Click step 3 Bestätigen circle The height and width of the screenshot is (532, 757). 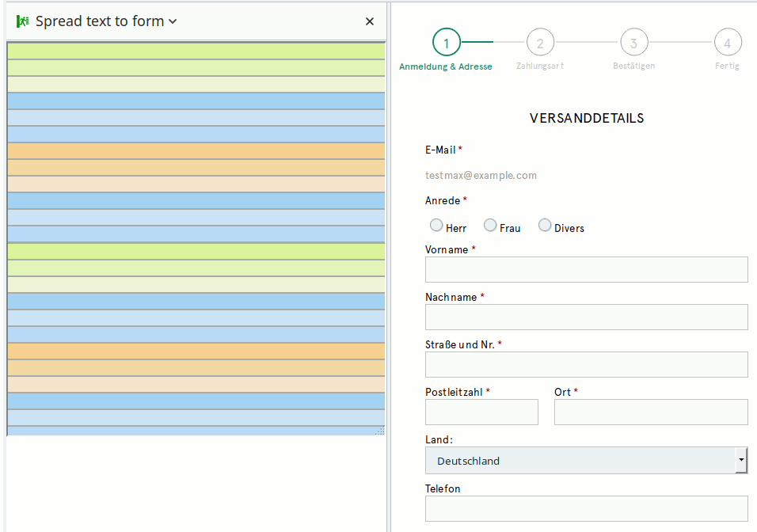pyautogui.click(x=633, y=43)
